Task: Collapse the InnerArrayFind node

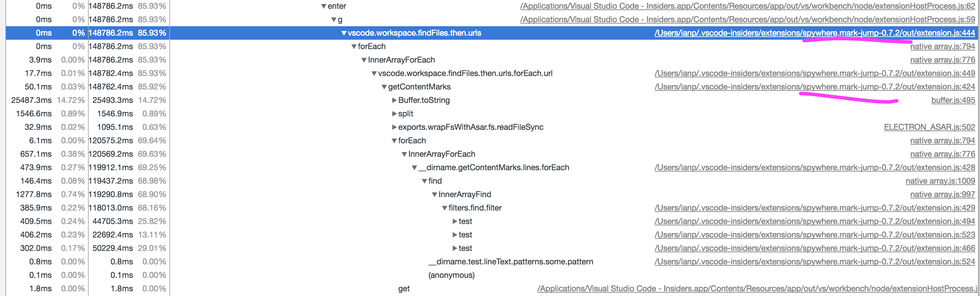Action: pyautogui.click(x=434, y=194)
